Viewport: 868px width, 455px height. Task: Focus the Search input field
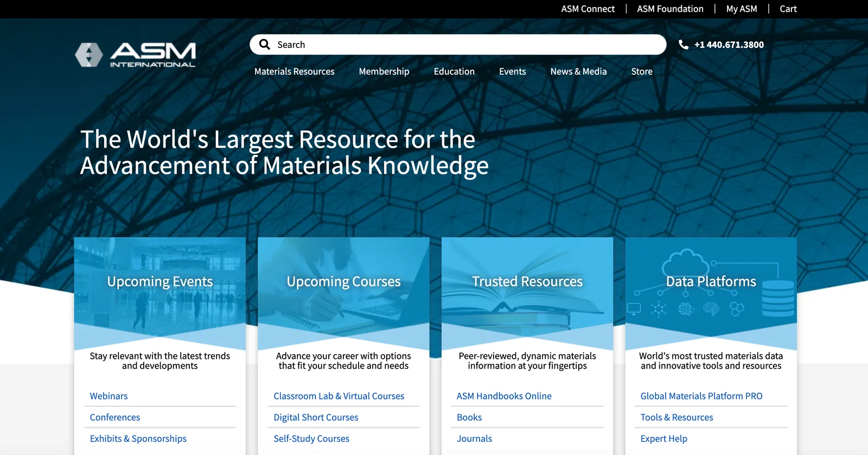[x=458, y=45]
